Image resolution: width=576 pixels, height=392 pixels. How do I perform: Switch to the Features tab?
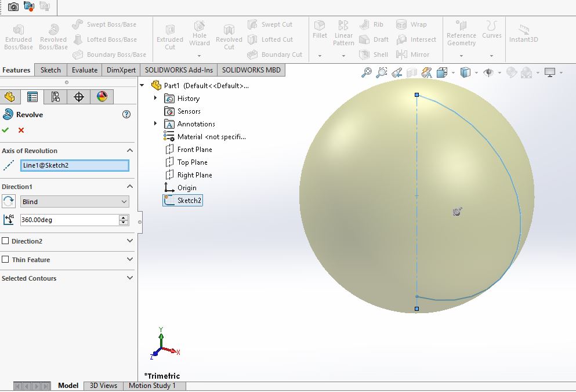point(16,70)
